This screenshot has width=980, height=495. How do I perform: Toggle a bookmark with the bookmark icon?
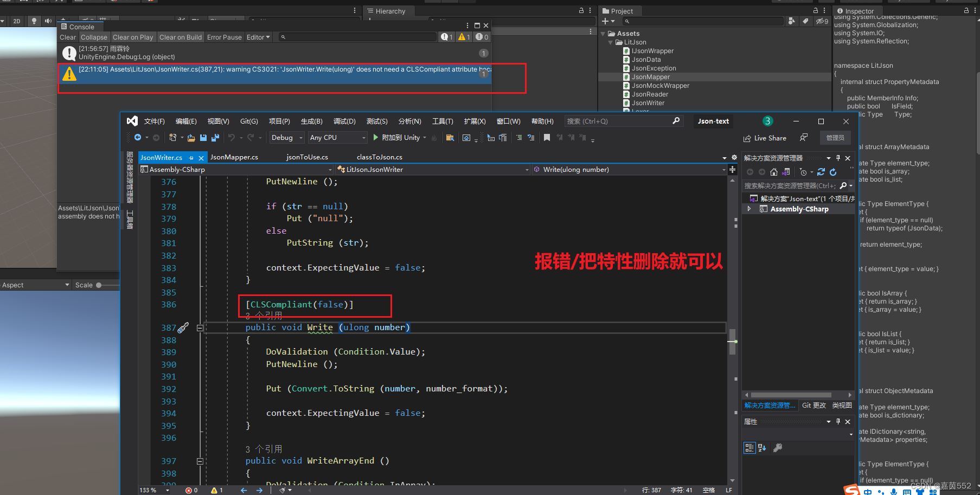point(547,138)
